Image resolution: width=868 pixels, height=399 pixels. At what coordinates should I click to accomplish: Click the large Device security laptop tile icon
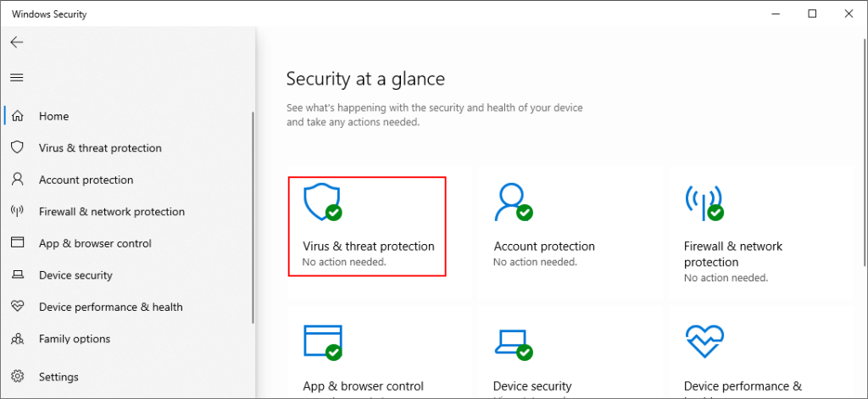click(513, 341)
